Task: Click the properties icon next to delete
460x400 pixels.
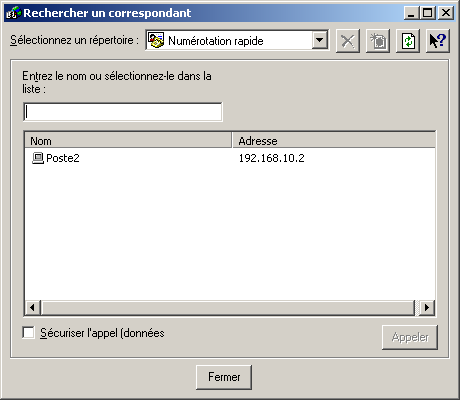Action: click(x=378, y=41)
